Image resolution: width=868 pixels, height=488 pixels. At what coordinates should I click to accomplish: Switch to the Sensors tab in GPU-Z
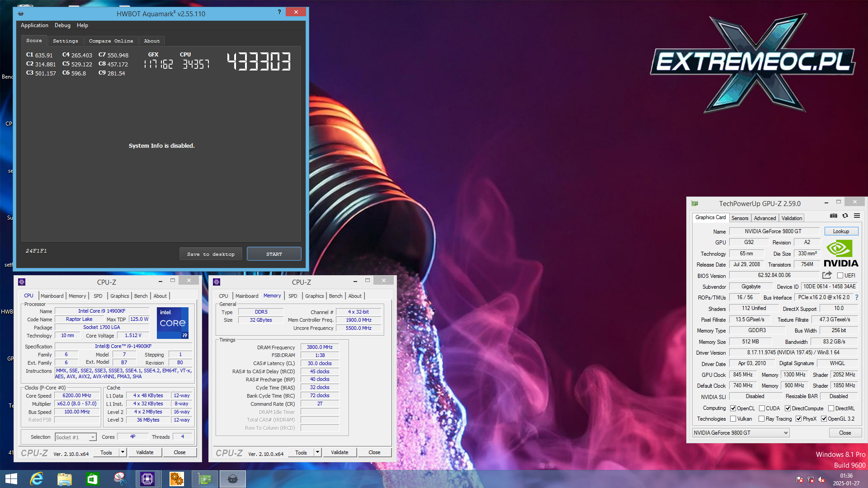pyautogui.click(x=740, y=218)
